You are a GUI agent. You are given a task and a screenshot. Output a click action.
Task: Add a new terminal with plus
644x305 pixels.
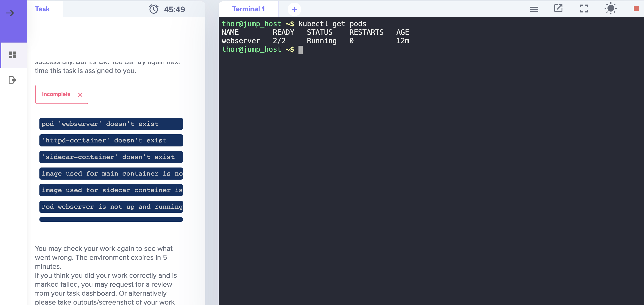(x=294, y=9)
